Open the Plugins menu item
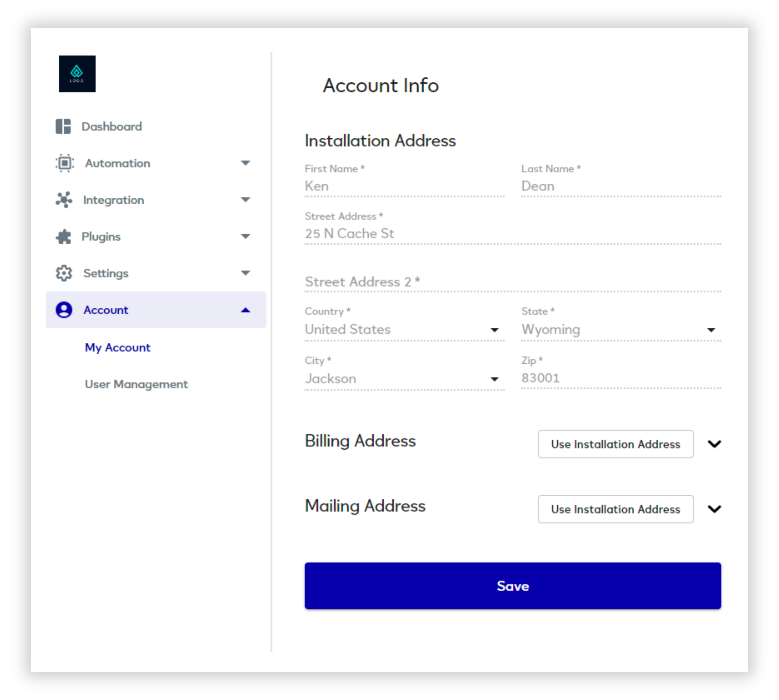 156,237
